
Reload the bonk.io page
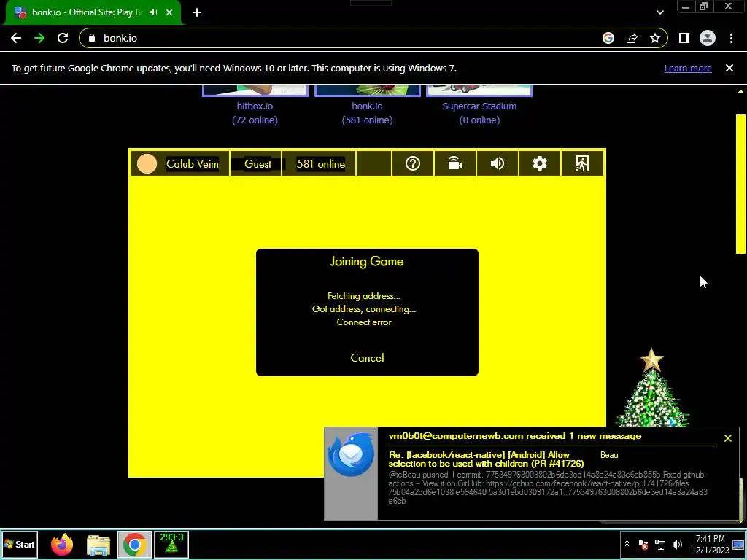point(63,38)
